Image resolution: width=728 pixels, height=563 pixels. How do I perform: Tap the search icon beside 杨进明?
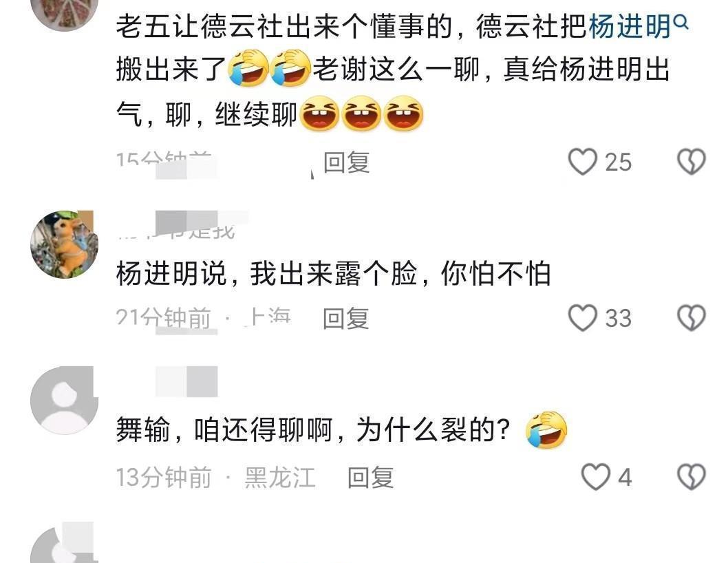[681, 21]
